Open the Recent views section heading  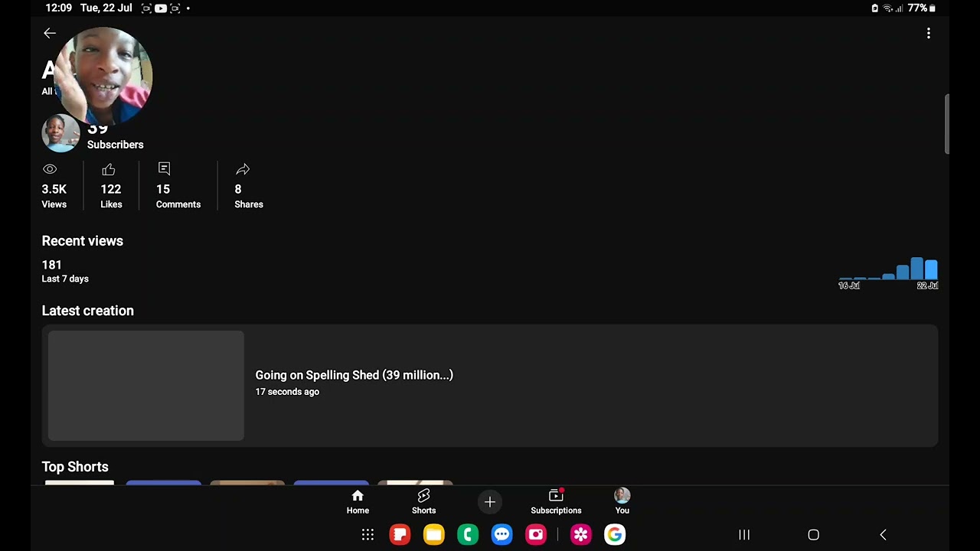[83, 241]
